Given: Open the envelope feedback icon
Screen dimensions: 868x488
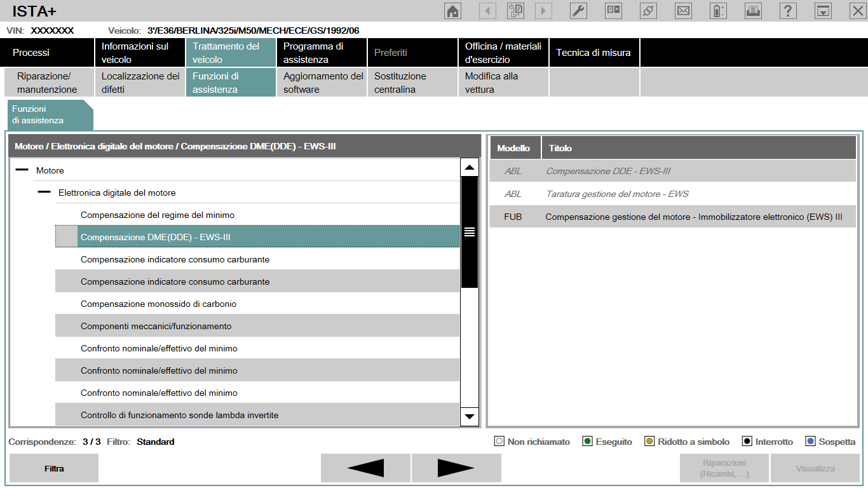Looking at the screenshot, I should point(683,11).
